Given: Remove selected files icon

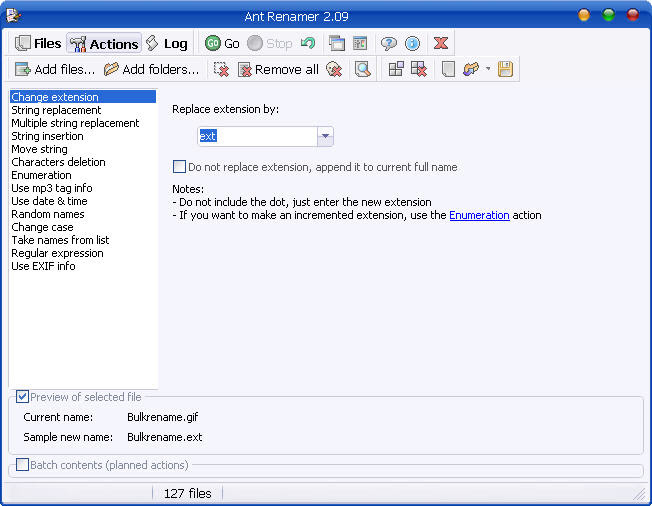Looking at the screenshot, I should click(221, 69).
